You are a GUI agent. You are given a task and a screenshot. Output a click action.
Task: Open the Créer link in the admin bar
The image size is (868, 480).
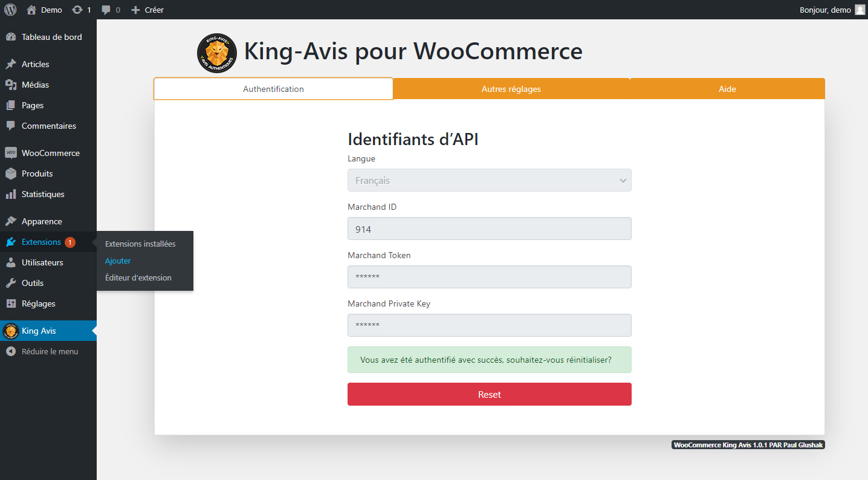point(154,10)
